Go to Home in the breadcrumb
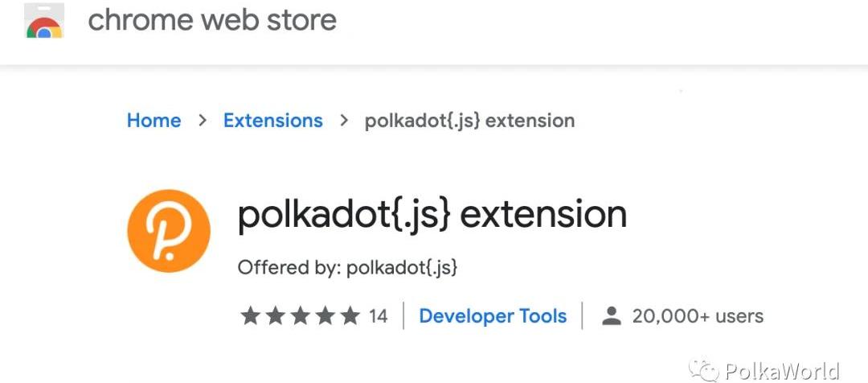868x383 pixels. coord(154,121)
